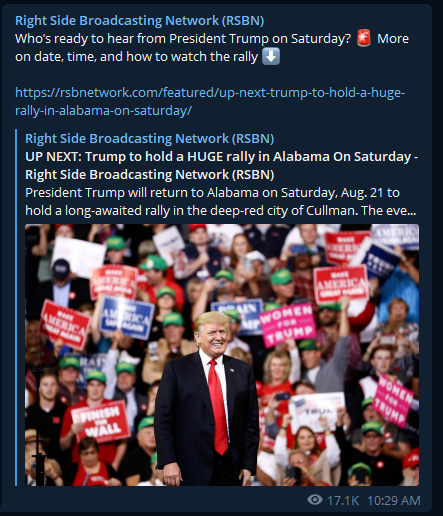Click the views eye icon
443x516 pixels.
click(315, 500)
